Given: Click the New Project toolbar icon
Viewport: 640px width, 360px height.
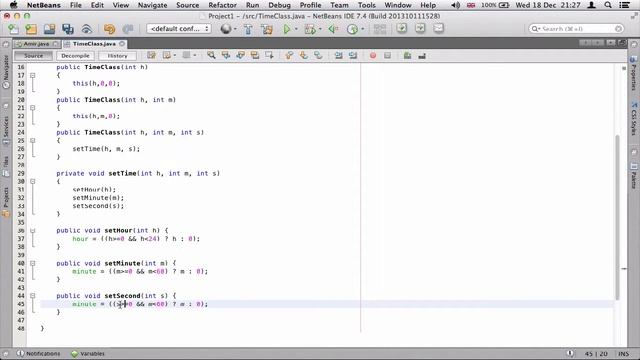Looking at the screenshot, I should 31,29.
